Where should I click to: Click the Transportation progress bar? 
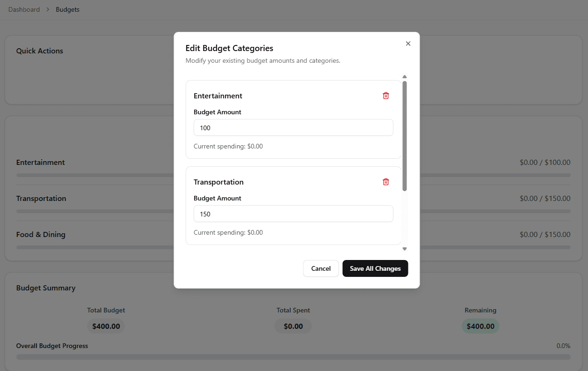pyautogui.click(x=94, y=211)
